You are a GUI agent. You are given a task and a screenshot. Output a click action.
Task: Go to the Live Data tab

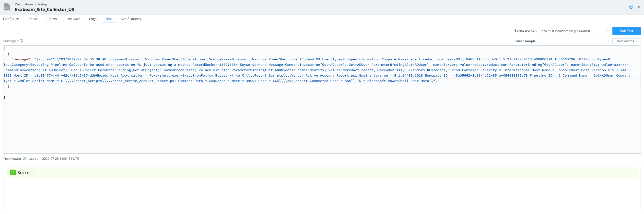click(73, 19)
